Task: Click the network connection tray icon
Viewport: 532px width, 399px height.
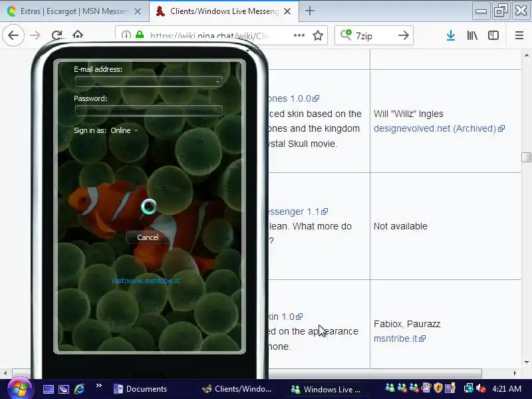Action: click(x=469, y=388)
